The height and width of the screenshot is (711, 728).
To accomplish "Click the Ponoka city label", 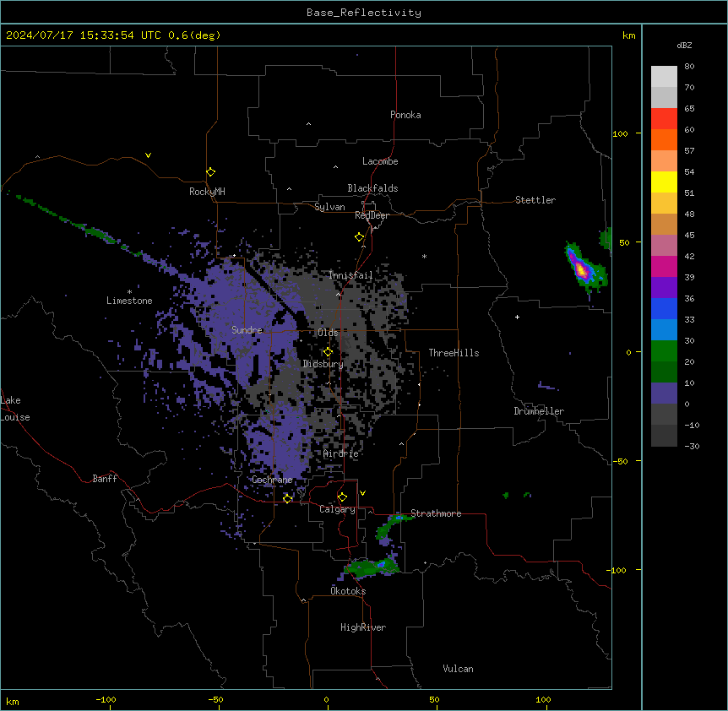I will click(x=405, y=115).
